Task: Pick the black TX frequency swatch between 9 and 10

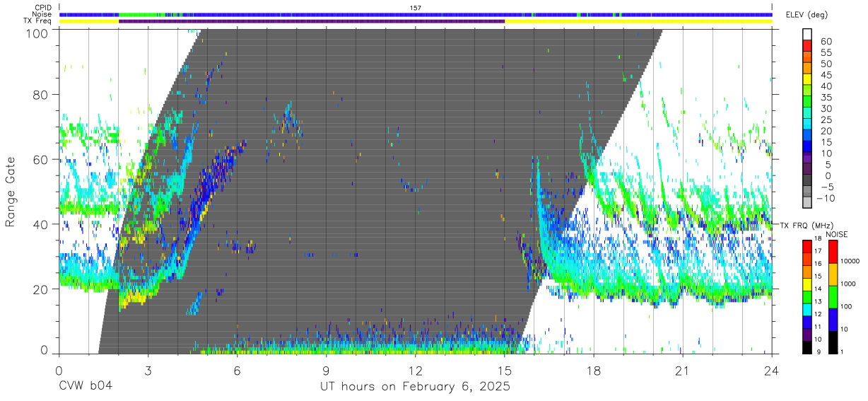Action: (x=807, y=347)
